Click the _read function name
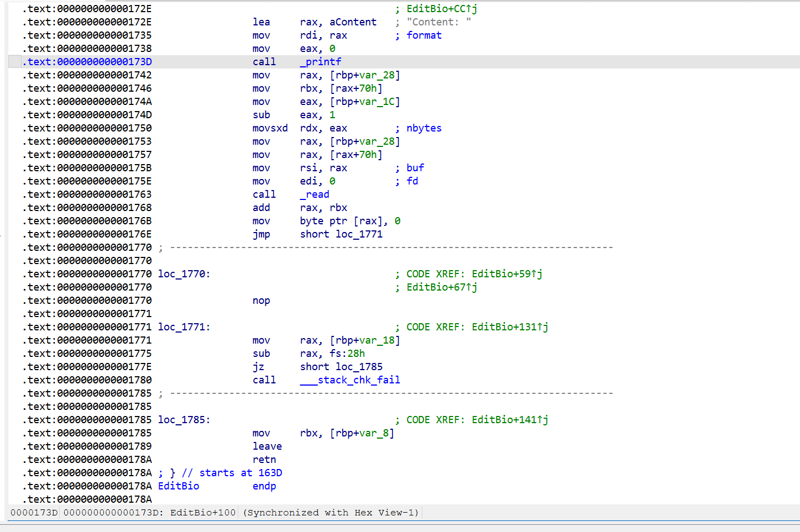800x532 pixels. (315, 194)
